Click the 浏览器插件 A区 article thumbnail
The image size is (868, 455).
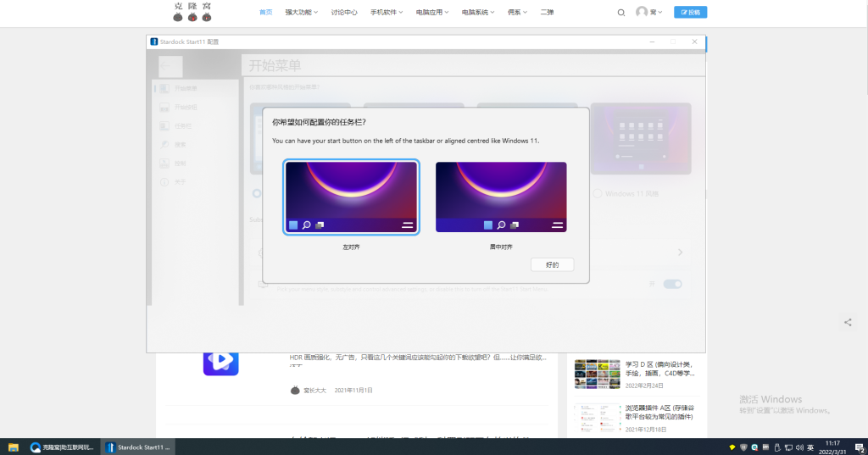(x=598, y=418)
